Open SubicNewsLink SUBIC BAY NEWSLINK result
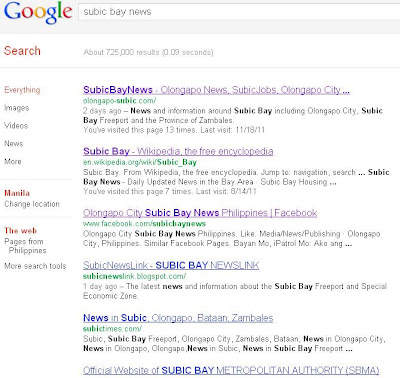This screenshot has height=378, width=400. tap(171, 265)
